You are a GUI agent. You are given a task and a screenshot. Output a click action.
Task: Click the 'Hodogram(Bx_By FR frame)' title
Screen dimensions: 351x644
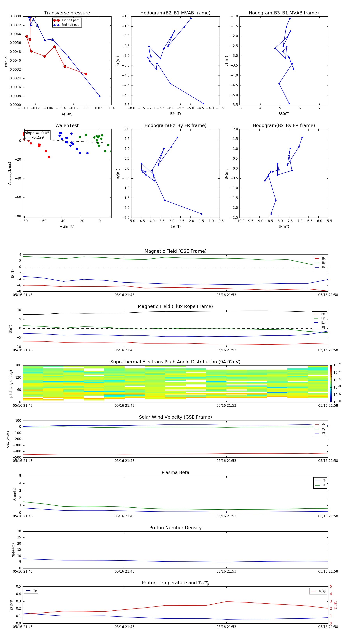click(284, 125)
